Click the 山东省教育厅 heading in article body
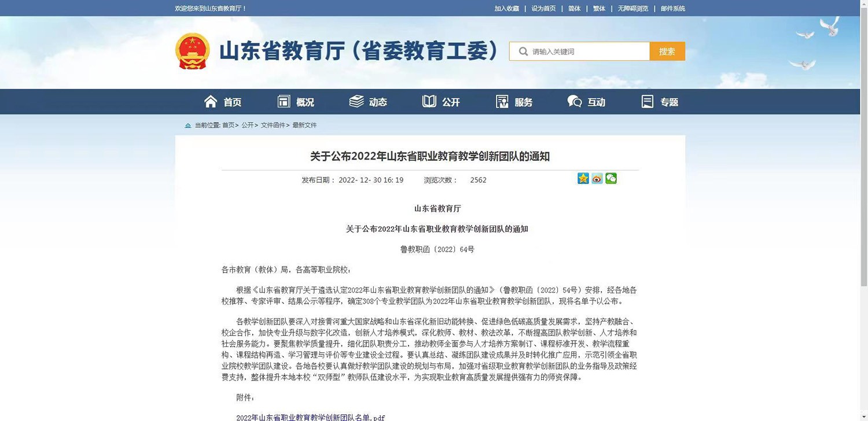Image resolution: width=868 pixels, height=421 pixels. 437,209
